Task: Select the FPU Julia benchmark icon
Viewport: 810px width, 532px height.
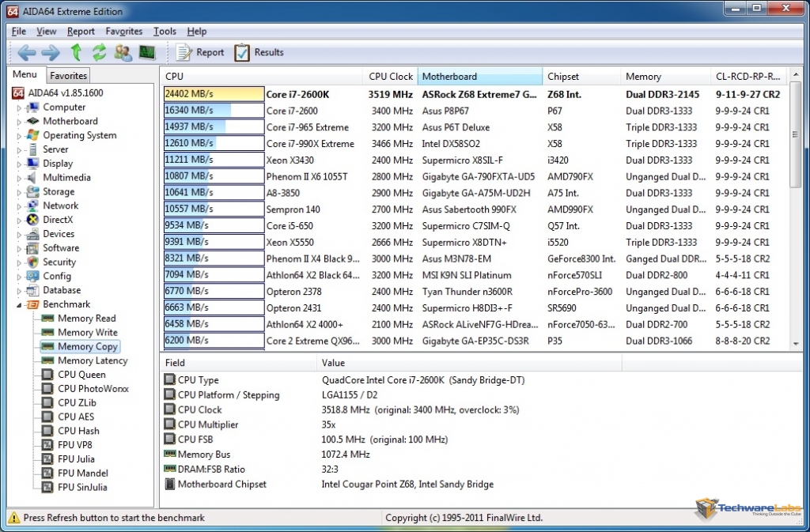Action: (47, 458)
